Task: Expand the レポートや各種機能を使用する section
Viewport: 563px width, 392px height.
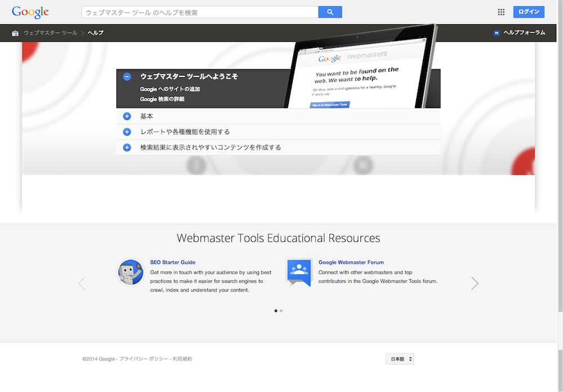Action: [127, 132]
